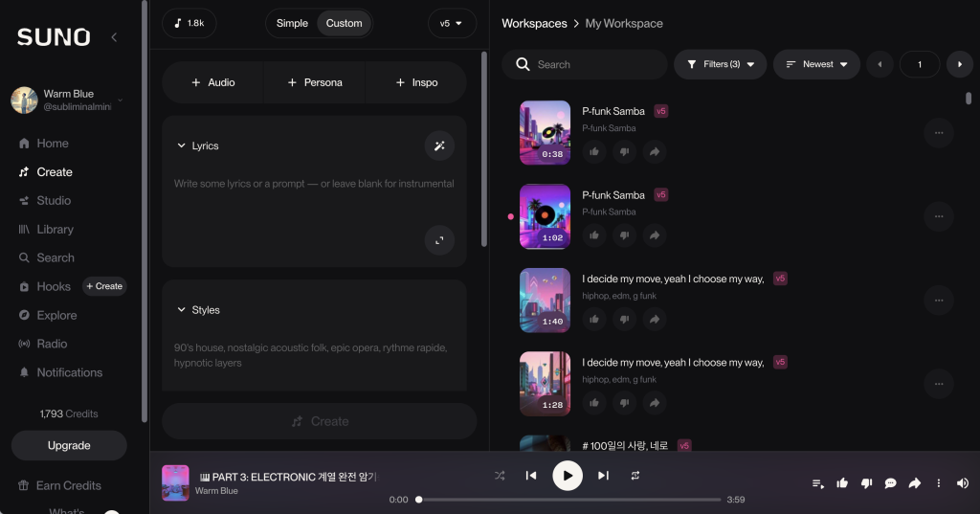Click the workspace Search input field

593,64
